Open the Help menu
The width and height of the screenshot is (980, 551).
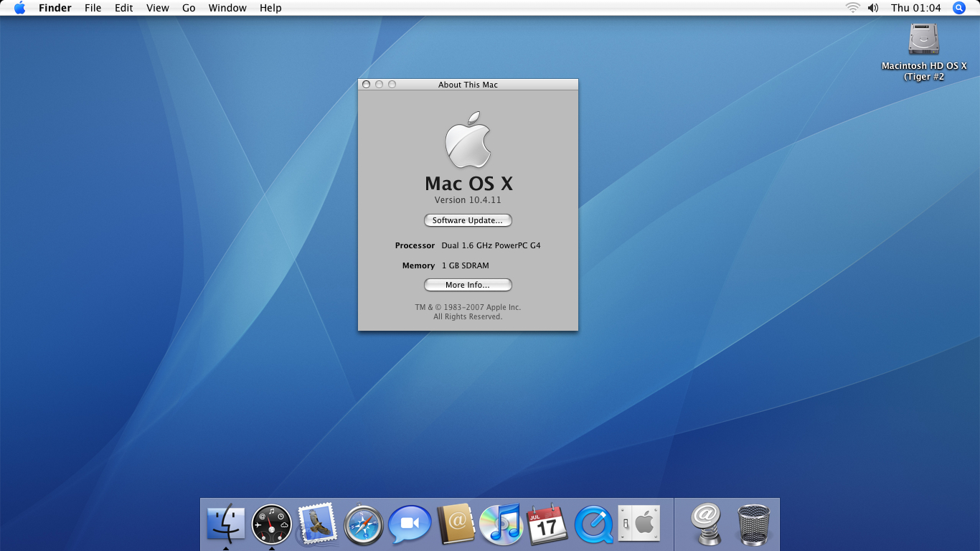click(x=270, y=8)
